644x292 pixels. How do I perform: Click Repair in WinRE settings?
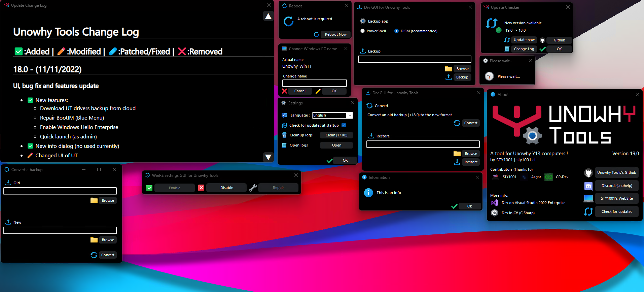278,188
